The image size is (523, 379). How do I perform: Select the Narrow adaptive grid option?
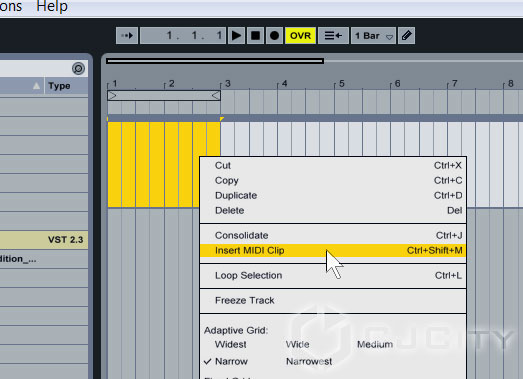(231, 361)
